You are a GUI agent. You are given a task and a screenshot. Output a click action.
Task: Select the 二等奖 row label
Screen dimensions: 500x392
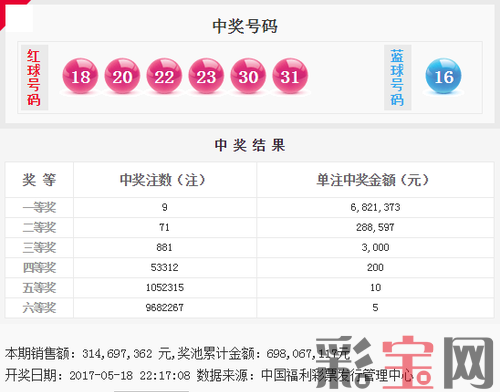point(39,227)
